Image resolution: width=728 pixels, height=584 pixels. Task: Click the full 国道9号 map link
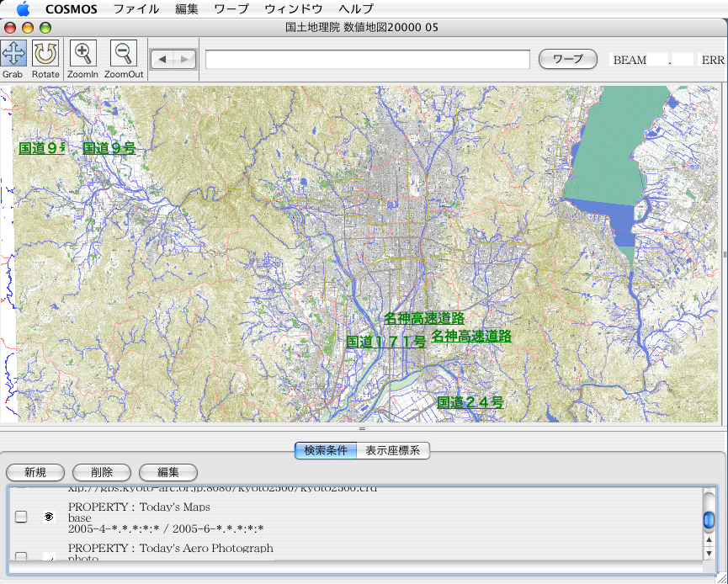109,148
